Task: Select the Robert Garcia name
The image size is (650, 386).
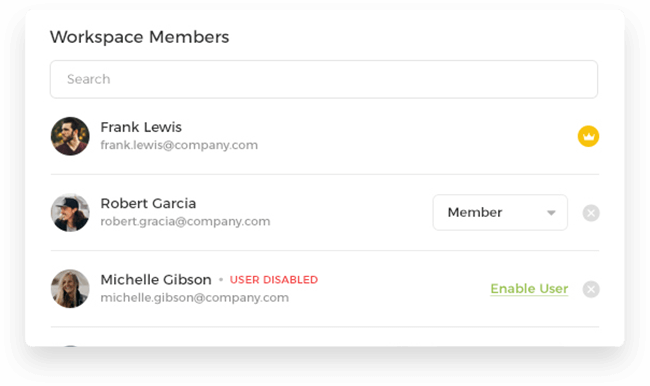Action: (x=148, y=204)
